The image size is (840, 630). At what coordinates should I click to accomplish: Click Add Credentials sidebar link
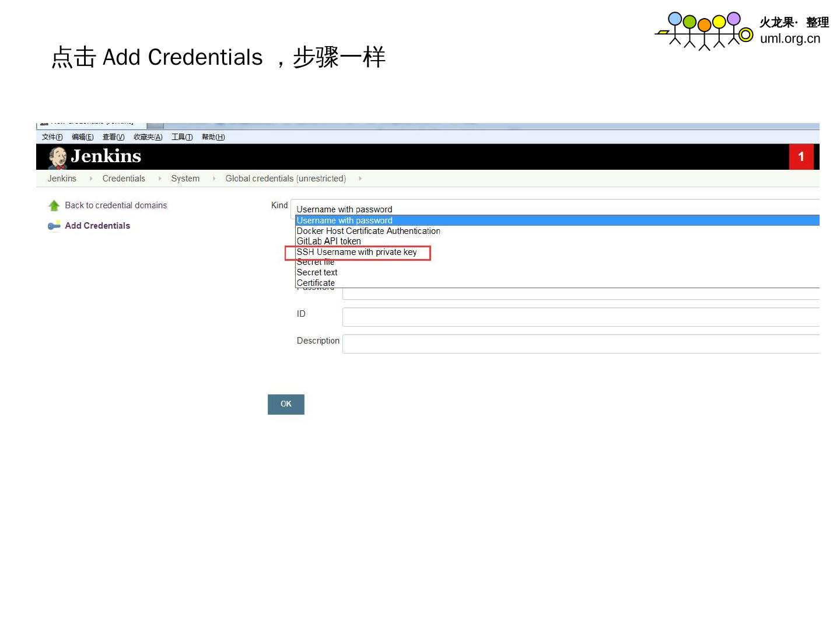click(x=97, y=226)
